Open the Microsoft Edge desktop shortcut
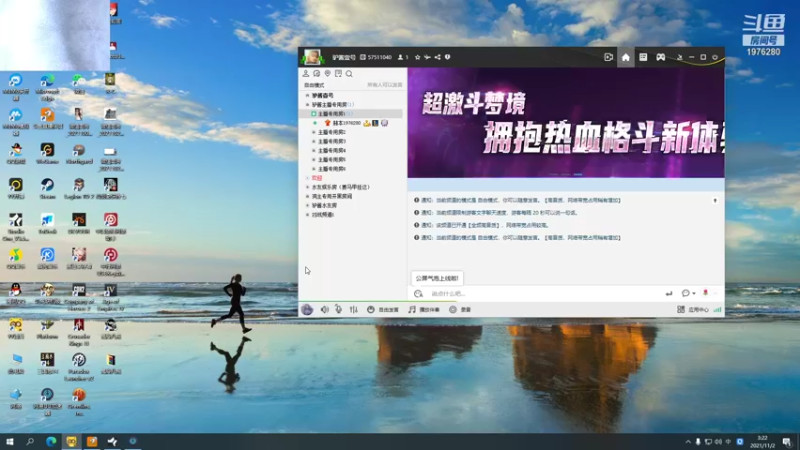This screenshot has width=800, height=450. (x=47, y=87)
